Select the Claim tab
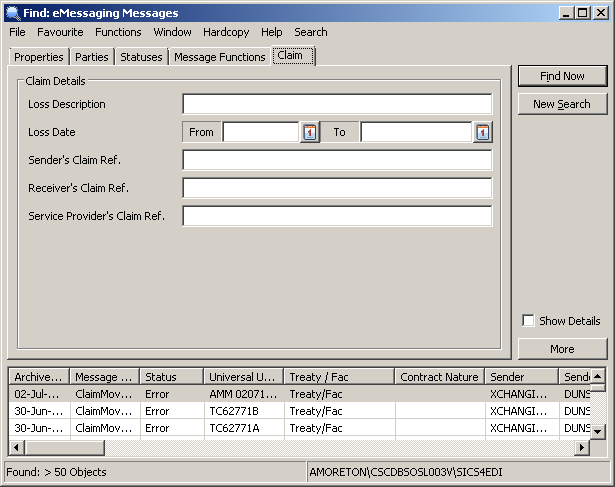Image resolution: width=615 pixels, height=487 pixels. click(x=293, y=56)
